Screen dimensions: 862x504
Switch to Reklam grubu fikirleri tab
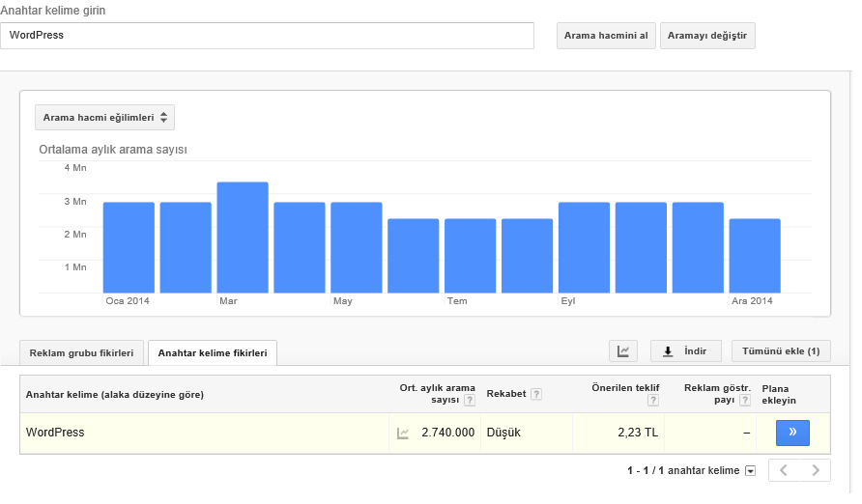81,353
